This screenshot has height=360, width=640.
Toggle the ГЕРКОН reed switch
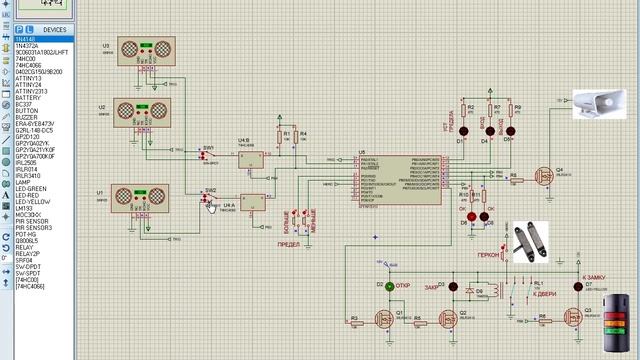[x=503, y=252]
